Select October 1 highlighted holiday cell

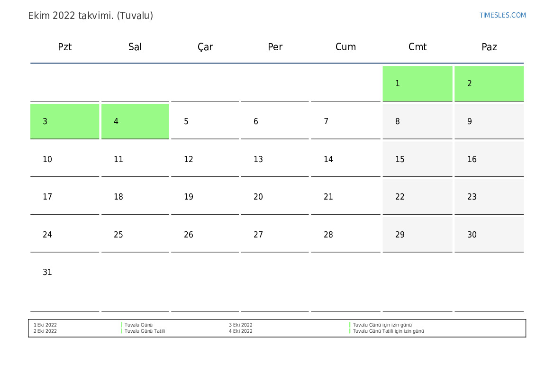click(x=417, y=83)
